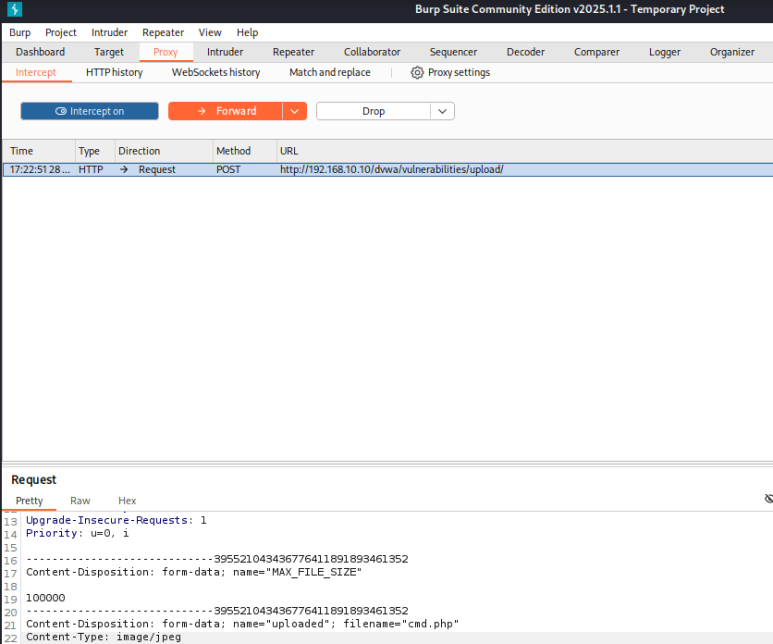773x644 pixels.
Task: Open the Comparer tab
Action: (597, 52)
